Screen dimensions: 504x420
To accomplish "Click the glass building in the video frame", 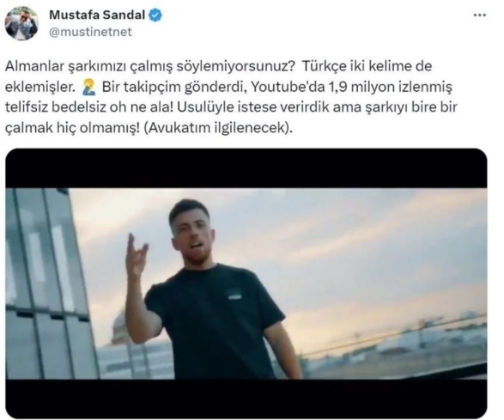I will click(48, 283).
